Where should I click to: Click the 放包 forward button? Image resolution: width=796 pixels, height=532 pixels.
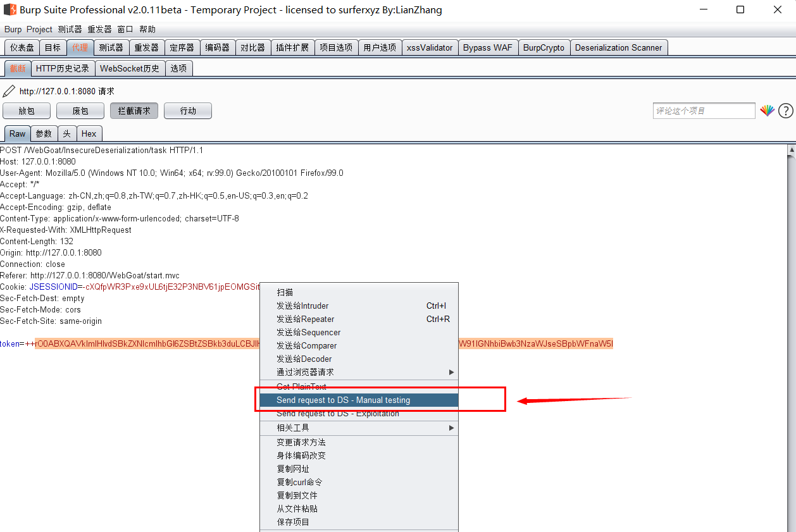click(27, 111)
